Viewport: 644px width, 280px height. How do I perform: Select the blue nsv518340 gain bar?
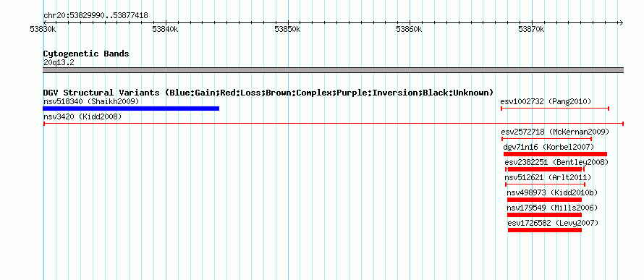131,109
